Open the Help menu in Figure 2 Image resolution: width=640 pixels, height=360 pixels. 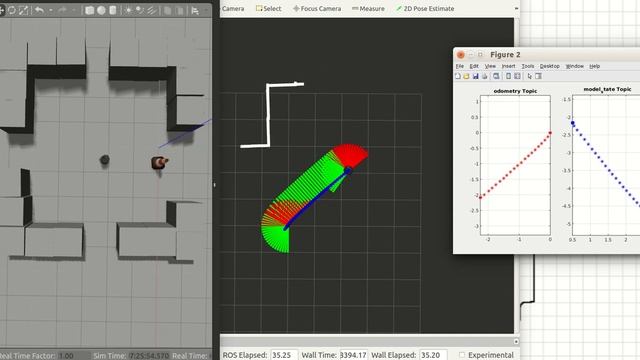point(595,66)
